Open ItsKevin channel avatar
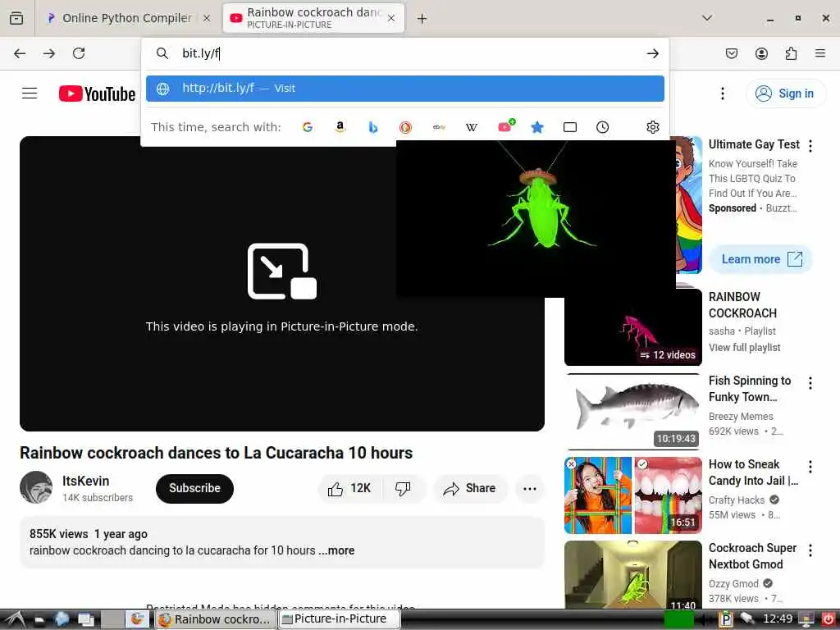The height and width of the screenshot is (630, 840). click(36, 487)
